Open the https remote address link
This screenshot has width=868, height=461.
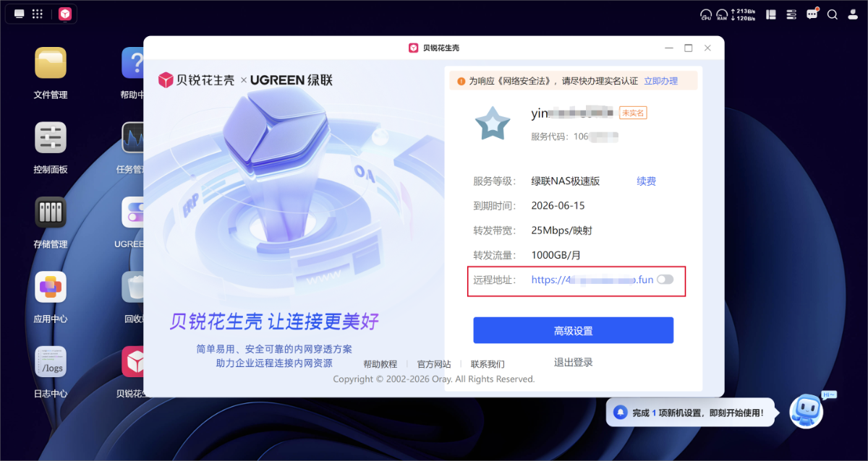coord(592,280)
